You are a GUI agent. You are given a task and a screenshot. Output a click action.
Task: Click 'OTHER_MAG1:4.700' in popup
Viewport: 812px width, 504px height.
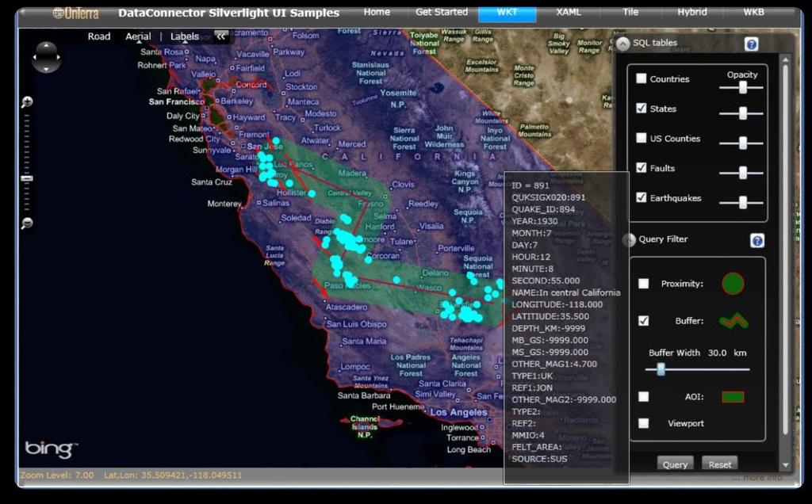pyautogui.click(x=554, y=364)
